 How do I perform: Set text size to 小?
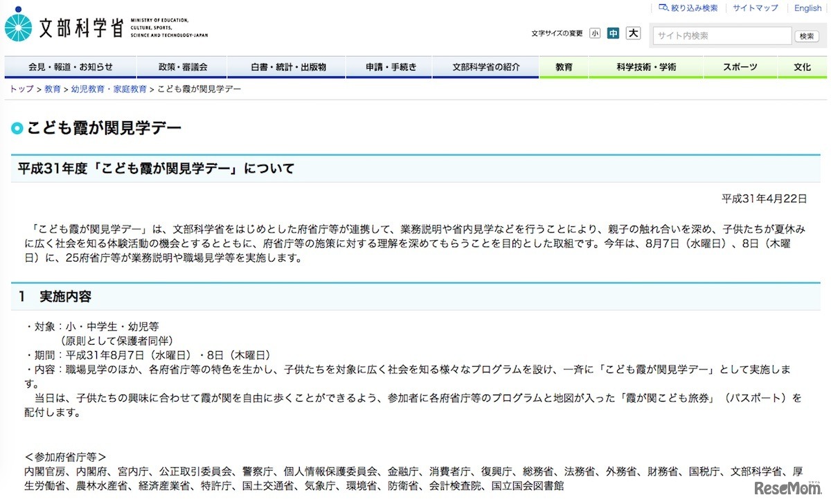595,33
